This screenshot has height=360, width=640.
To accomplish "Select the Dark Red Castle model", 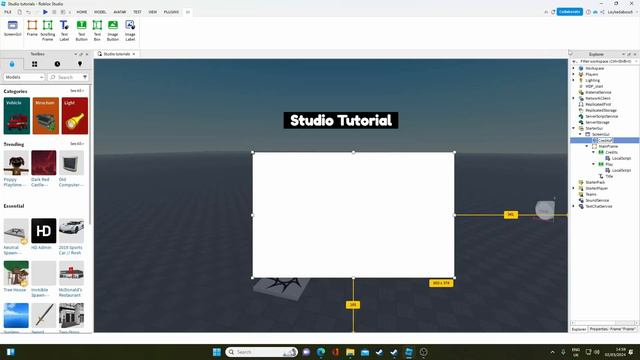I will (x=44, y=168).
